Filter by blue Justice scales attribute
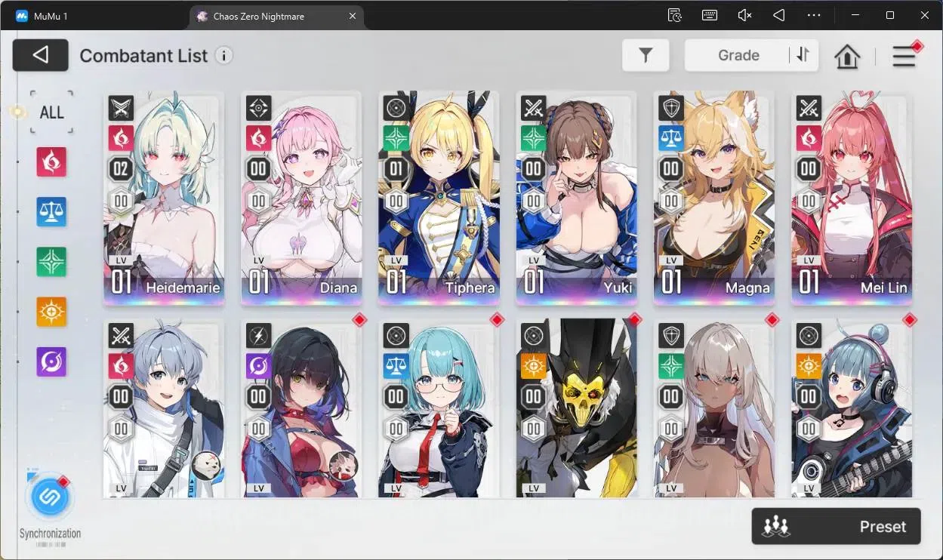This screenshot has height=560, width=943. [51, 212]
